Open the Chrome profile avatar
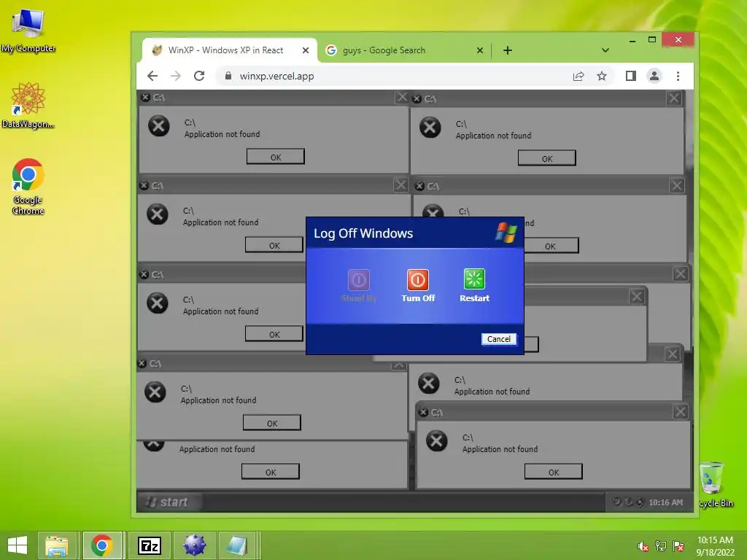Viewport: 747px width, 560px height. [654, 76]
